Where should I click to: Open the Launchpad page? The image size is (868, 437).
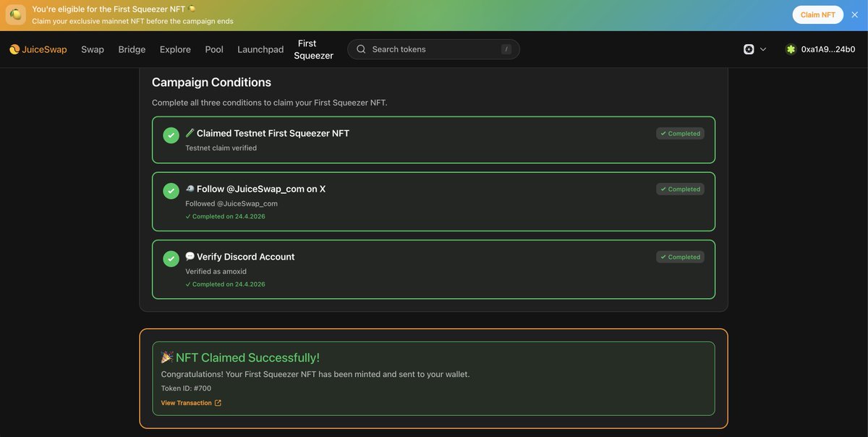[x=260, y=49]
